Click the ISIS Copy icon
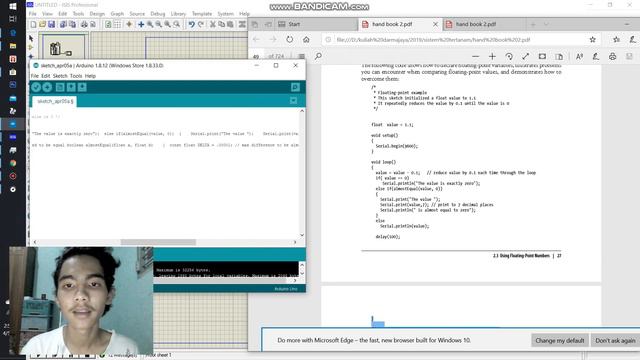The height and width of the screenshot is (360, 640). [222, 24]
